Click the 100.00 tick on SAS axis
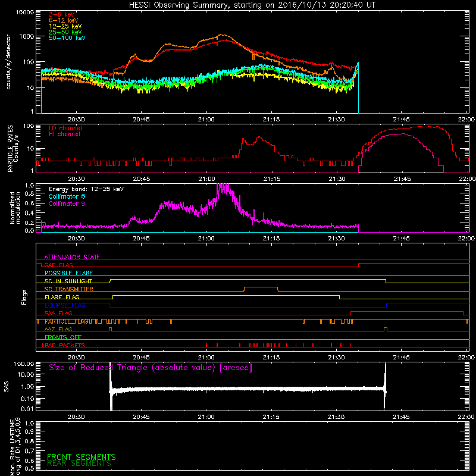The height and width of the screenshot is (476, 476). pyautogui.click(x=24, y=364)
